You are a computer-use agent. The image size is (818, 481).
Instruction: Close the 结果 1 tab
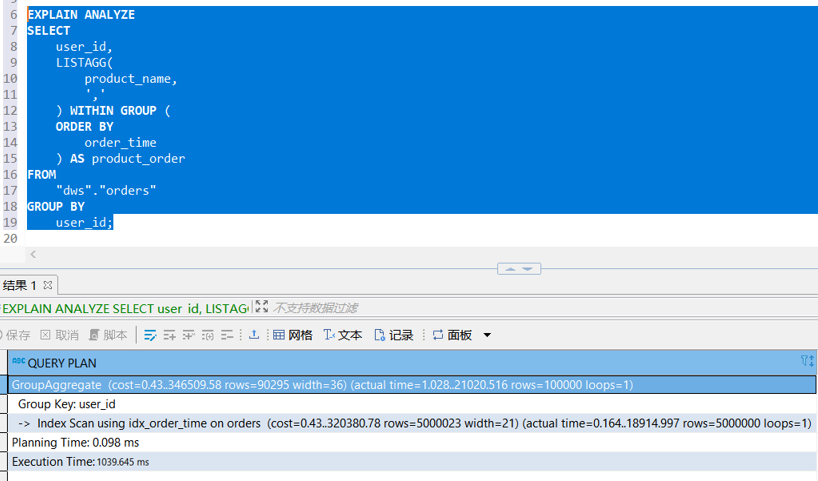coord(48,286)
